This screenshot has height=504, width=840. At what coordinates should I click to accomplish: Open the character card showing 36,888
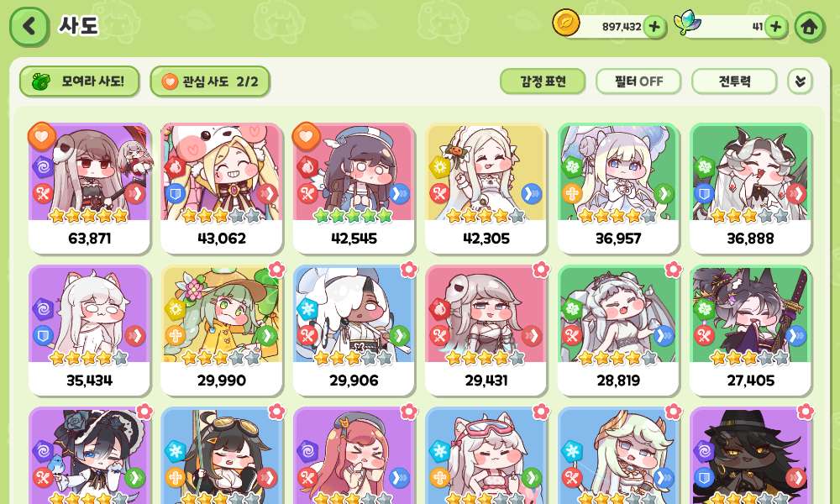tap(750, 188)
